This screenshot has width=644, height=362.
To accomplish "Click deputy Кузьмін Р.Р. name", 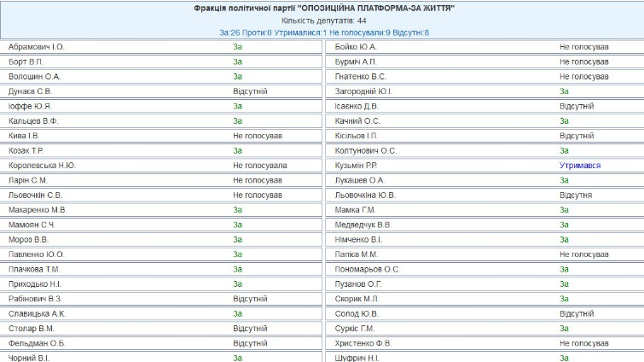I will click(357, 165).
